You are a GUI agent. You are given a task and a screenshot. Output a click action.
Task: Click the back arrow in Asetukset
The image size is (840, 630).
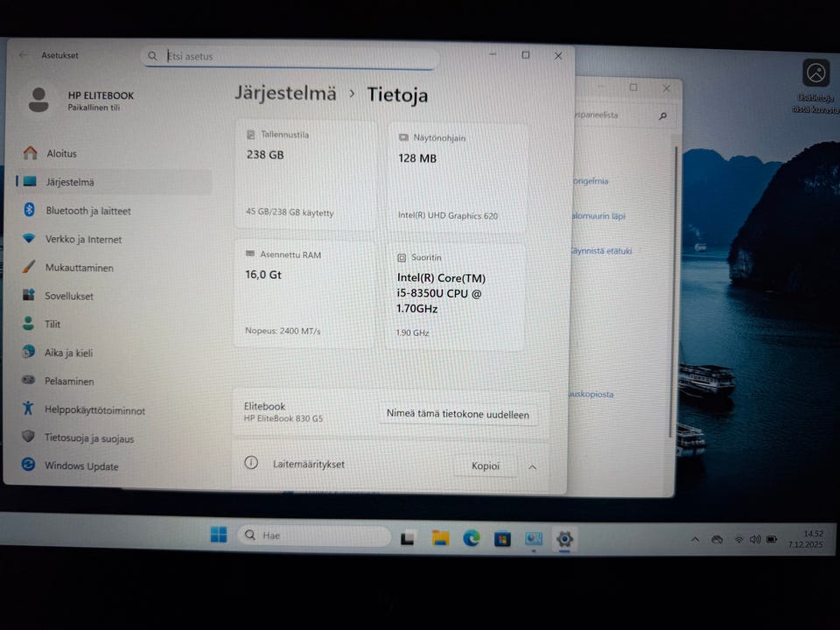coord(24,54)
